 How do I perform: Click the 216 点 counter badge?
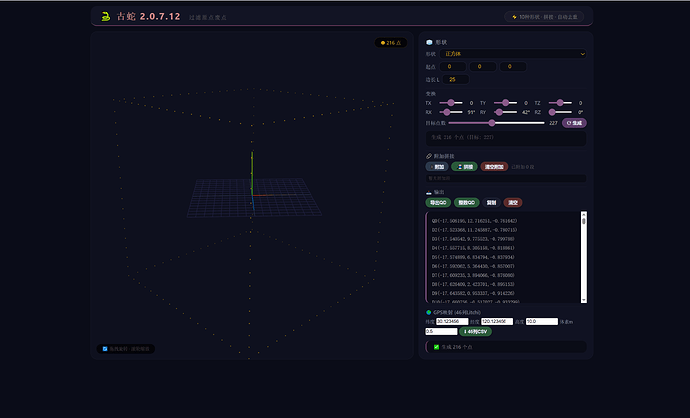pos(391,43)
